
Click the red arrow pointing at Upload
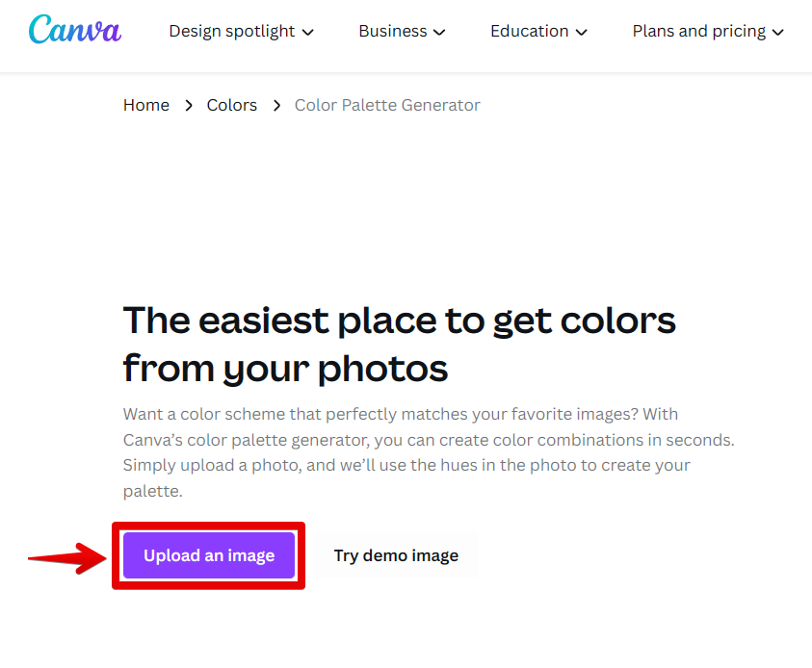tap(67, 556)
